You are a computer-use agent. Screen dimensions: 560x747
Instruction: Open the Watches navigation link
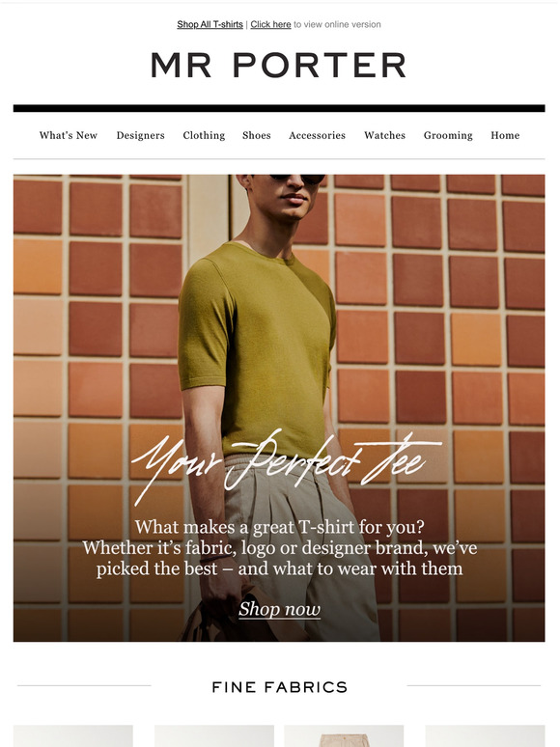tap(384, 135)
